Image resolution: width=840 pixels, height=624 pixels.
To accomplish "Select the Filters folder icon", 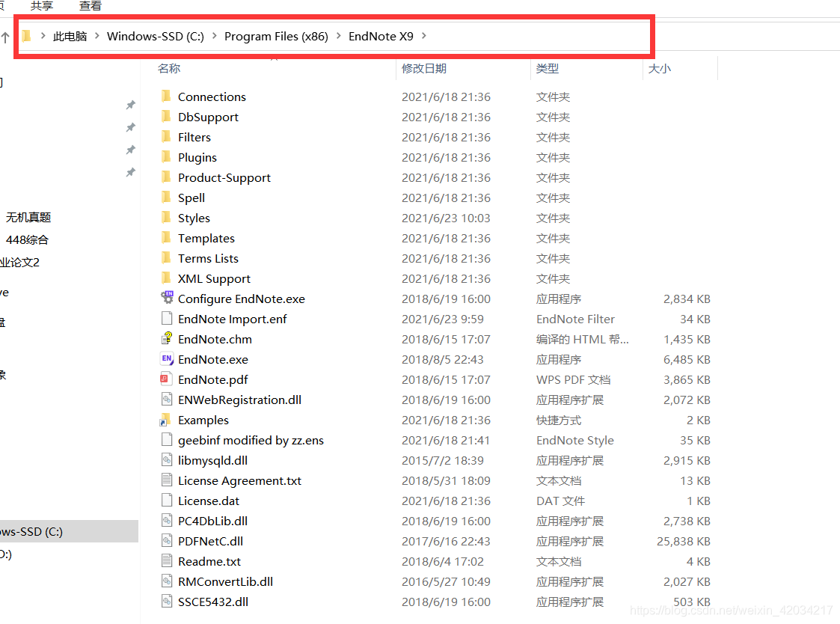I will click(167, 137).
